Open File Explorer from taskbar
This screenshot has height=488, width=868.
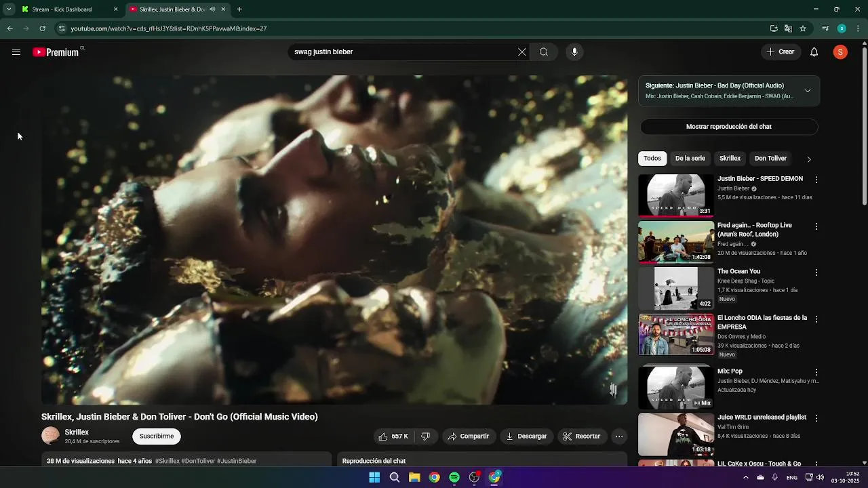pyautogui.click(x=414, y=477)
